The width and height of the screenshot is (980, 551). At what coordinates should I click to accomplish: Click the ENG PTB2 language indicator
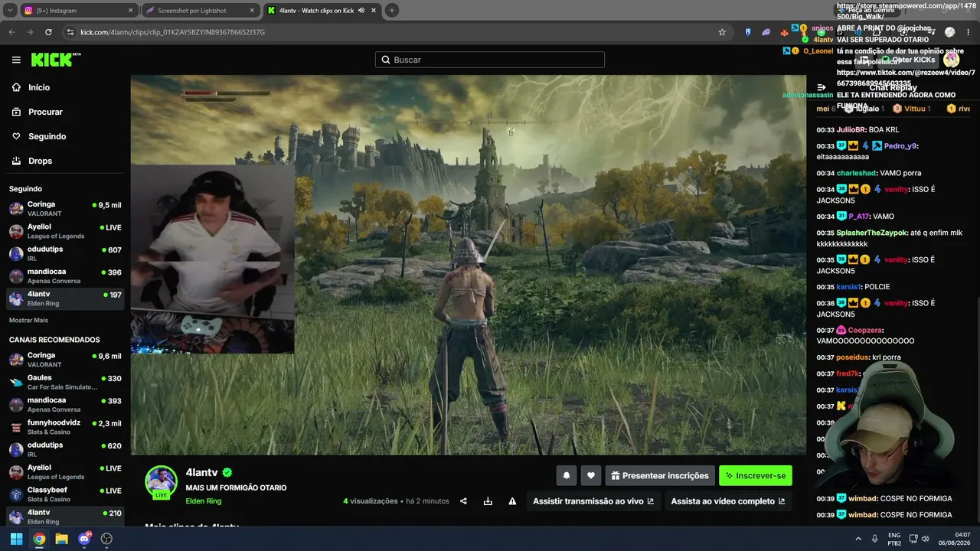pos(894,539)
